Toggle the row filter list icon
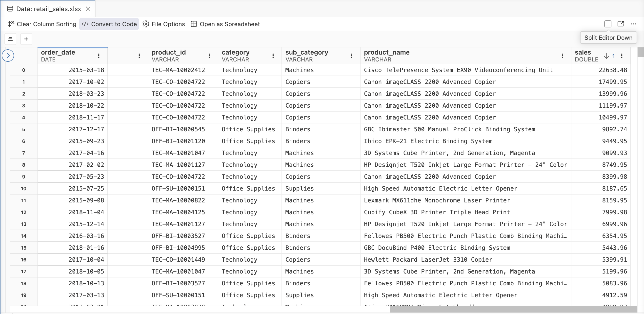Viewport: 644px width, 314px height. pyautogui.click(x=11, y=39)
